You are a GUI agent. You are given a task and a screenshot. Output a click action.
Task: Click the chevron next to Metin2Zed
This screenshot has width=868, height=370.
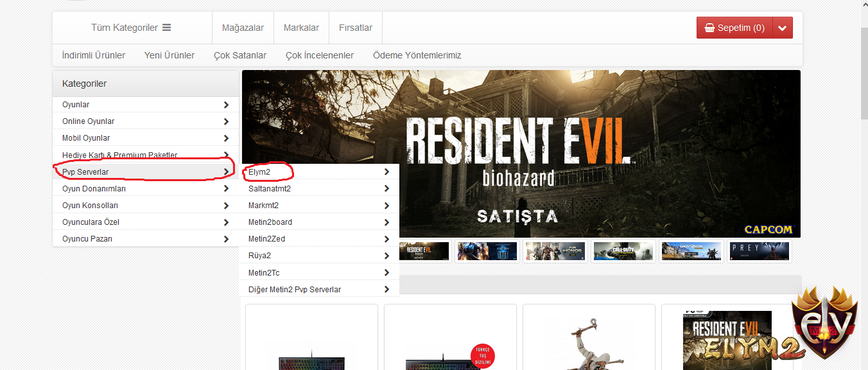tap(386, 238)
